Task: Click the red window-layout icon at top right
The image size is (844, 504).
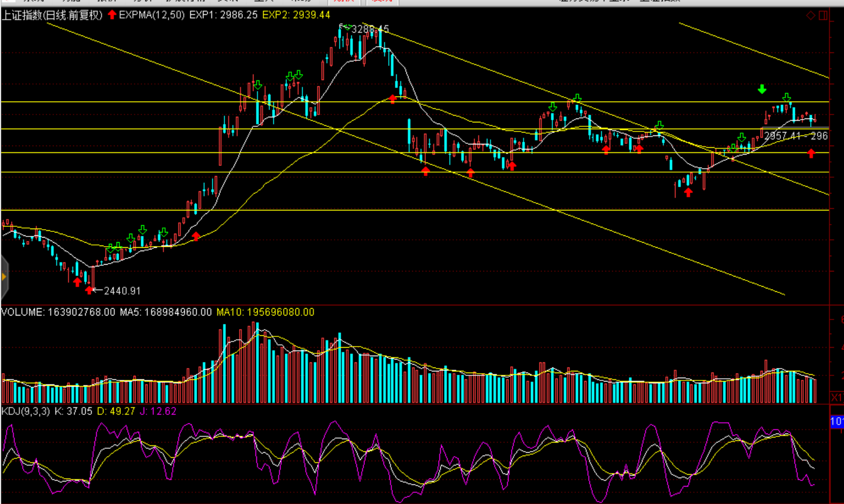Action: 823,15
